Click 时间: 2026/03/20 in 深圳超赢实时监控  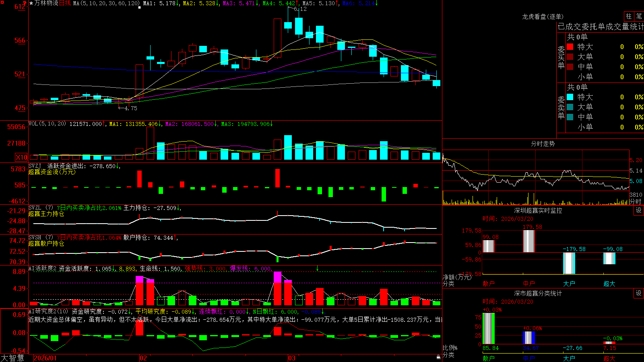pyautogui.click(x=508, y=219)
